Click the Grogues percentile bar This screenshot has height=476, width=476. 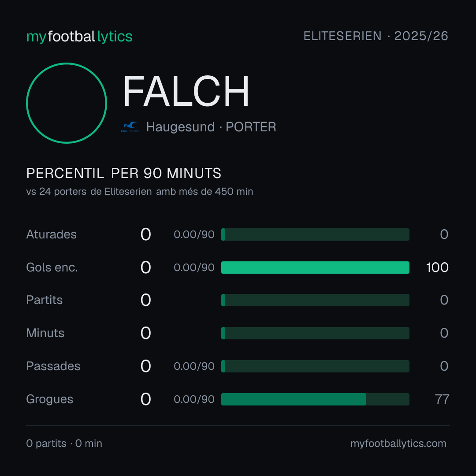(x=315, y=399)
